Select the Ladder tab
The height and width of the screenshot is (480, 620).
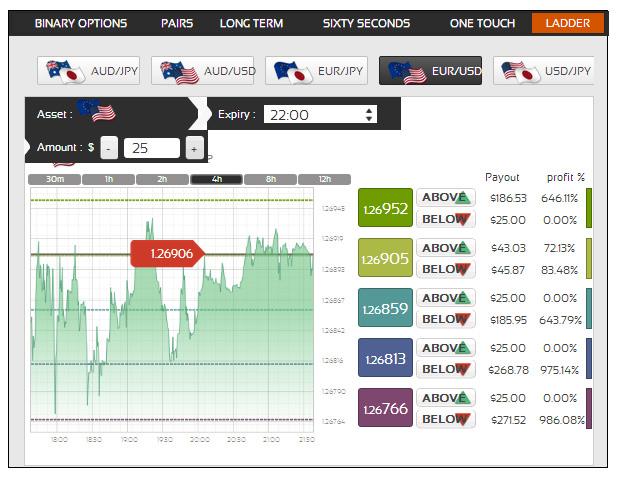pyautogui.click(x=568, y=23)
